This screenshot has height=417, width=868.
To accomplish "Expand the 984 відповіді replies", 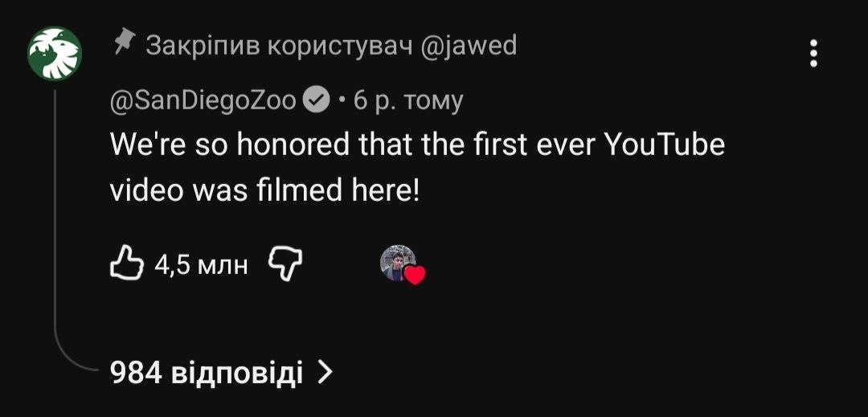I will pyautogui.click(x=206, y=373).
